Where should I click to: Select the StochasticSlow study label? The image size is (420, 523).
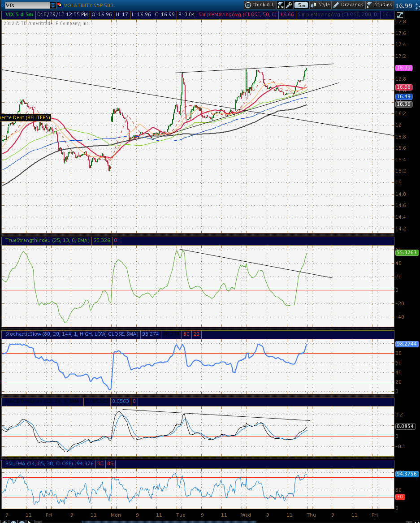tap(72, 334)
